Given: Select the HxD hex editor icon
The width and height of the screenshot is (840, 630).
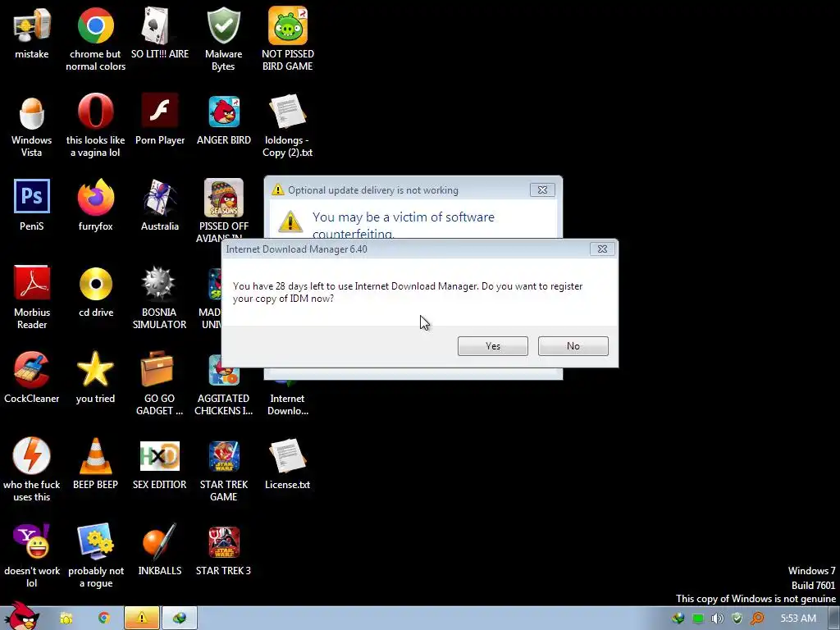Looking at the screenshot, I should pos(160,464).
